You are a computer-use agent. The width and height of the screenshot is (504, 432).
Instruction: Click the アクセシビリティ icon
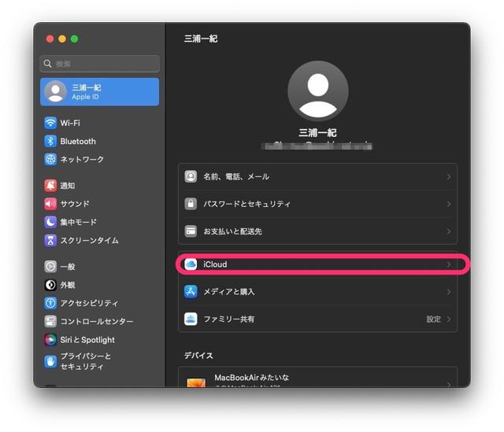(x=50, y=303)
